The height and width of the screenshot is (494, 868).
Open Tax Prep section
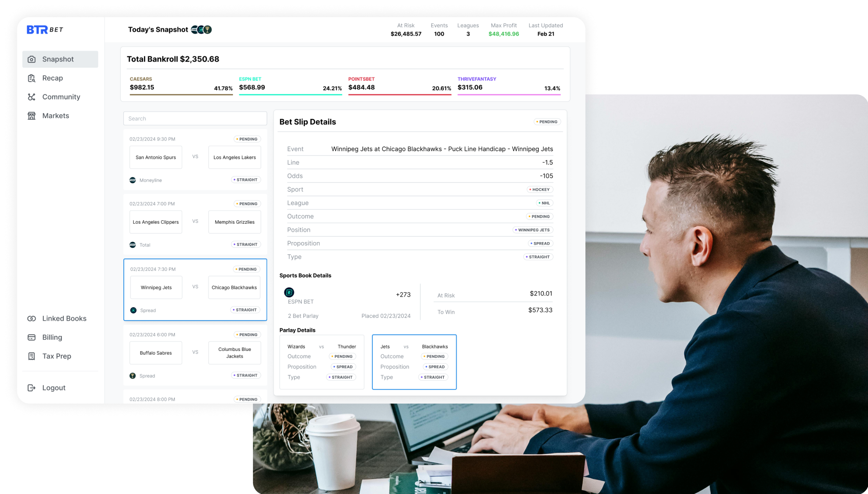(56, 356)
